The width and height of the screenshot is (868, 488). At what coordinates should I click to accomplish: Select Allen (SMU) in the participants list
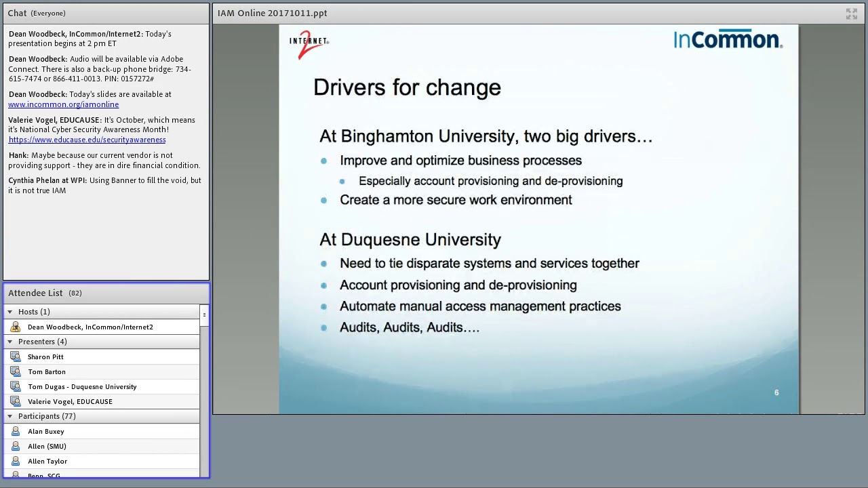102,447
